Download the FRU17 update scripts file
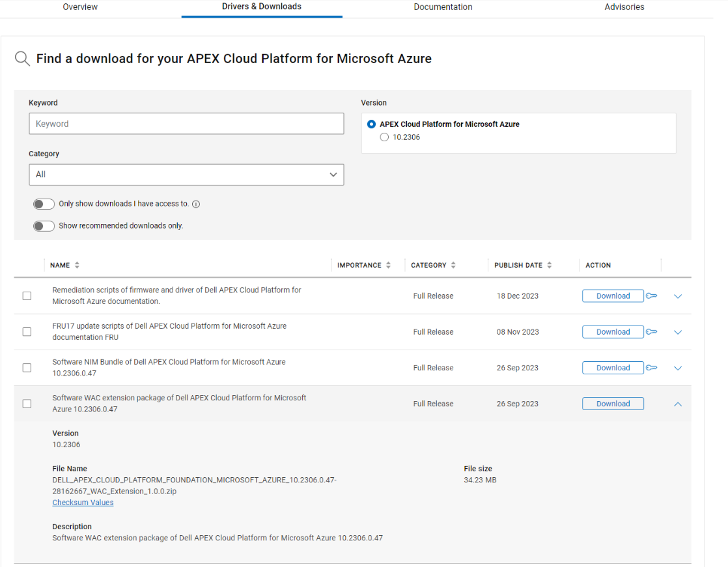The width and height of the screenshot is (728, 567). point(613,332)
